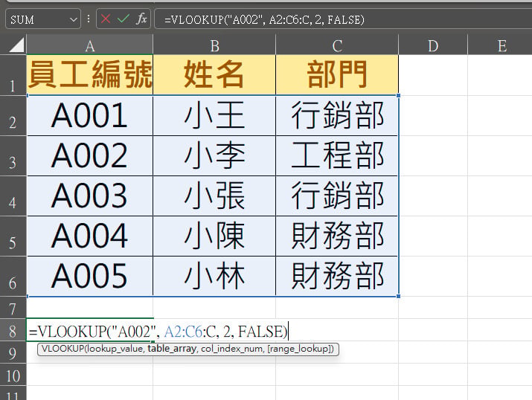The width and height of the screenshot is (532, 400).
Task: Open the Insert Function fx dialog
Action: pyautogui.click(x=141, y=19)
